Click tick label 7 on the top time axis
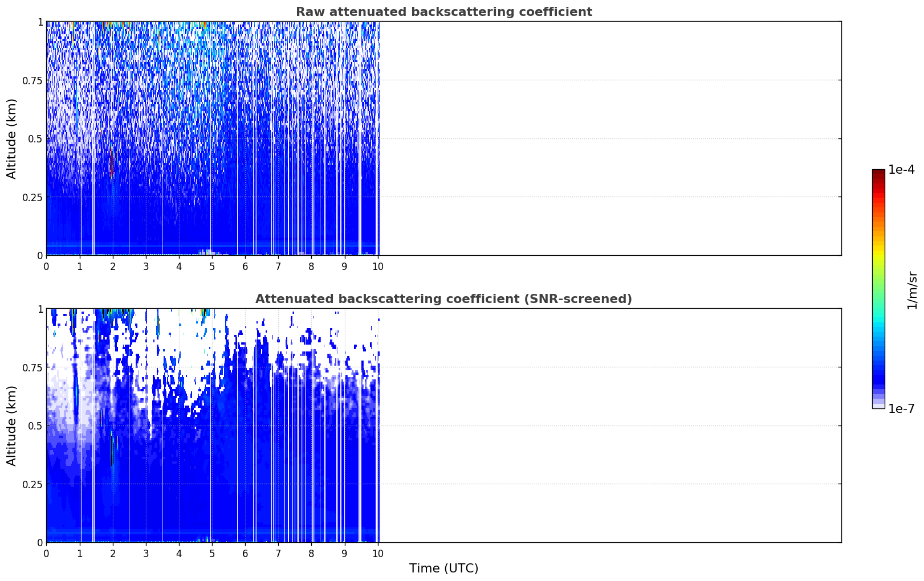The width and height of the screenshot is (924, 581). click(278, 267)
